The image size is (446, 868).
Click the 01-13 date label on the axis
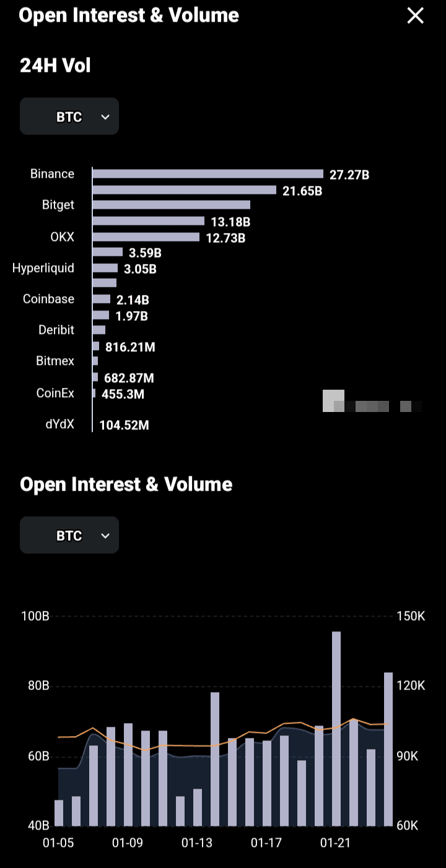[x=197, y=843]
